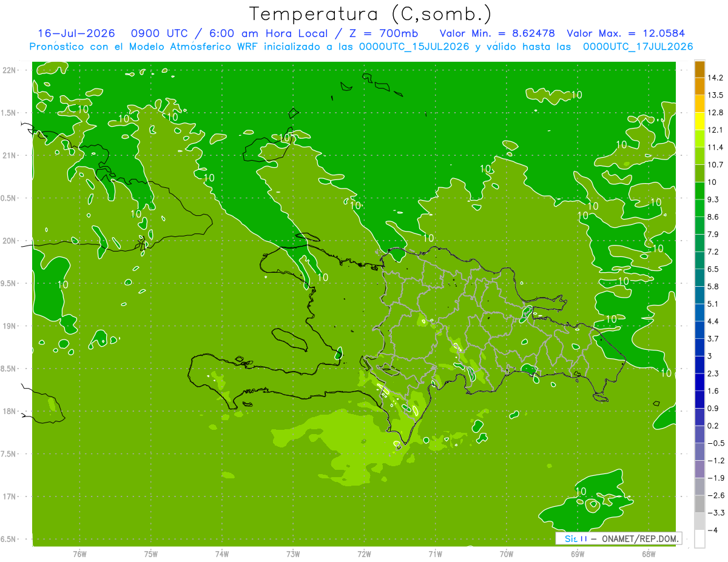Viewport: 728px width, 562px height.
Task: Click the colorbar value "2.3"
Action: (x=713, y=373)
